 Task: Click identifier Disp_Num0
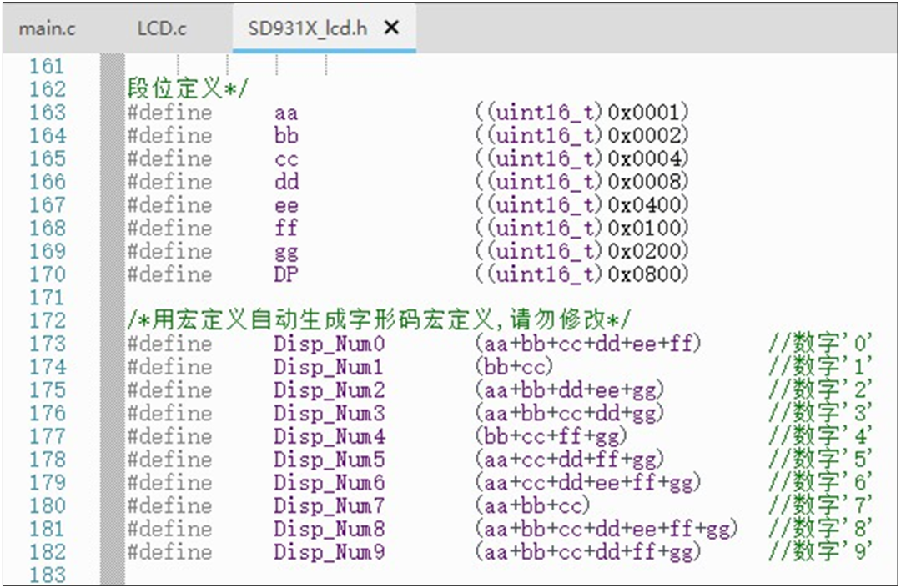(330, 344)
